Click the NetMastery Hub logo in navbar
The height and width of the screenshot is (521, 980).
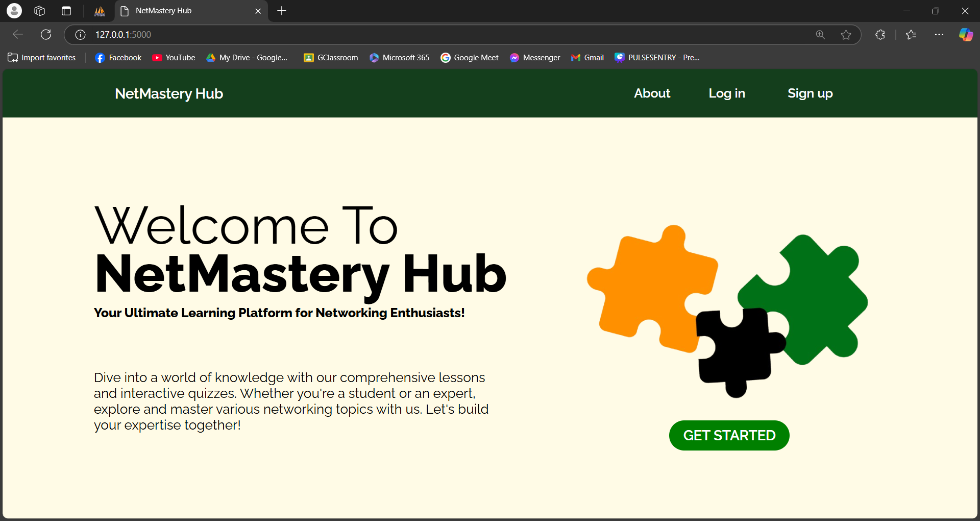coord(169,93)
